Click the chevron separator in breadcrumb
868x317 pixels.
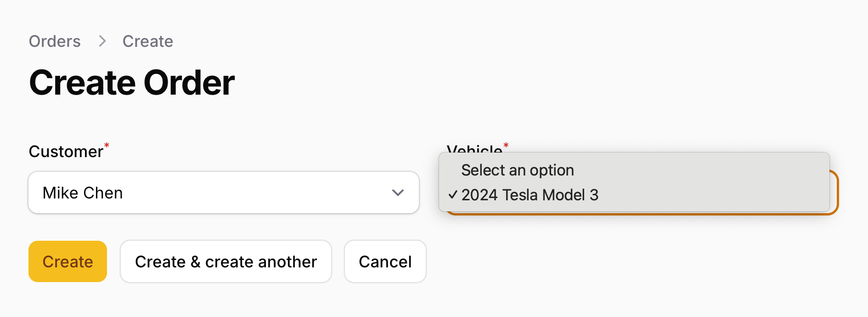coord(101,41)
